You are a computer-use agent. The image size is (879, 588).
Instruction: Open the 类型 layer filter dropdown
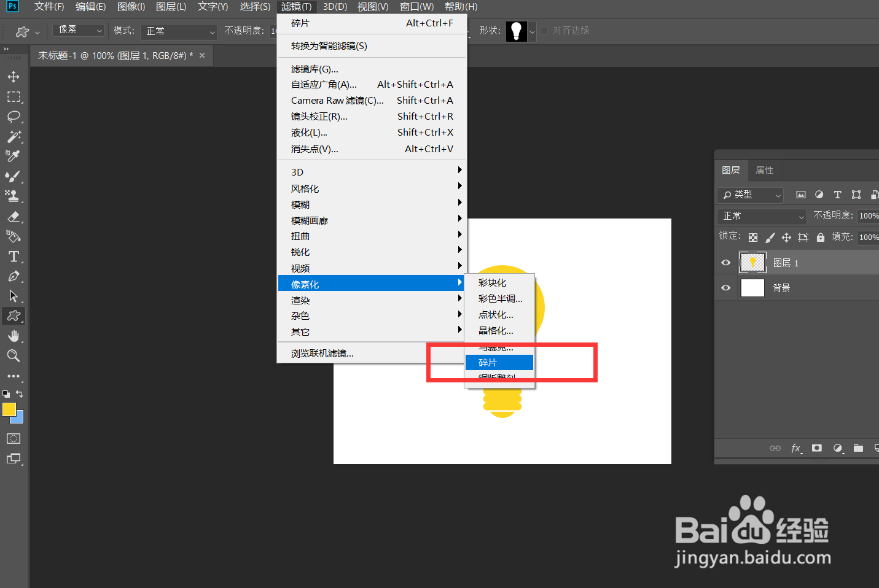click(749, 195)
